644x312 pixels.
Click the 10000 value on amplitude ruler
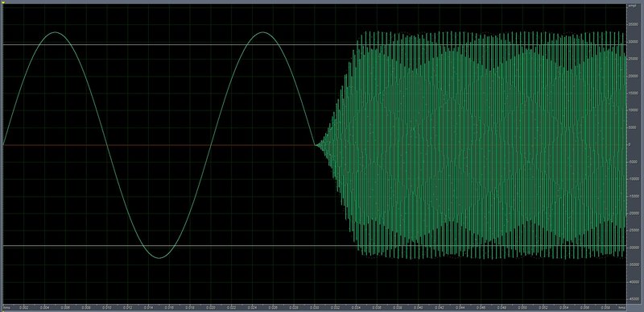pos(634,110)
